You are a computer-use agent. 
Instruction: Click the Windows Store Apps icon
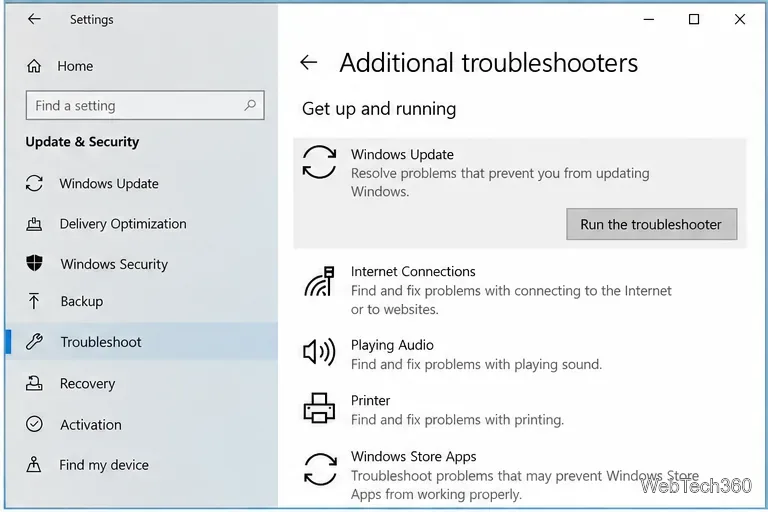(320, 469)
